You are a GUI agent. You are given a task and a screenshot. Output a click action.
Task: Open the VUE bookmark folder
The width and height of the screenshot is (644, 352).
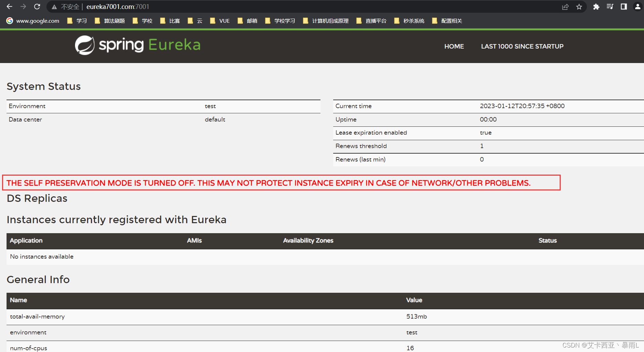[220, 21]
